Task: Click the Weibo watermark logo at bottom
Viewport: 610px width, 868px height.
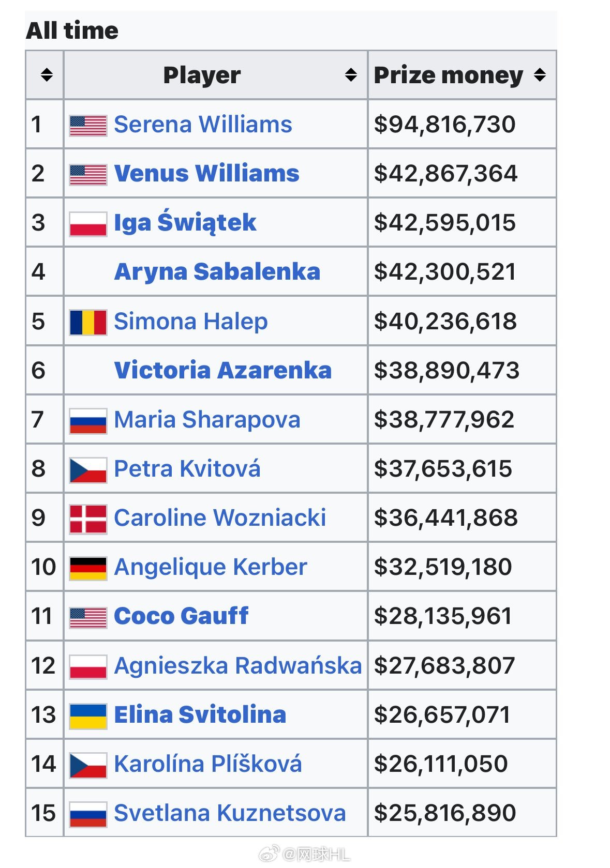Action: (x=269, y=854)
